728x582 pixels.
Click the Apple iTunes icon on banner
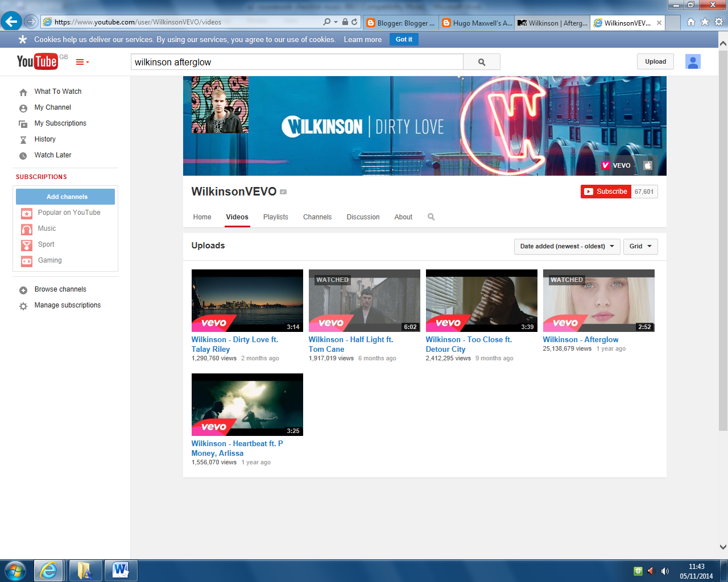[648, 165]
